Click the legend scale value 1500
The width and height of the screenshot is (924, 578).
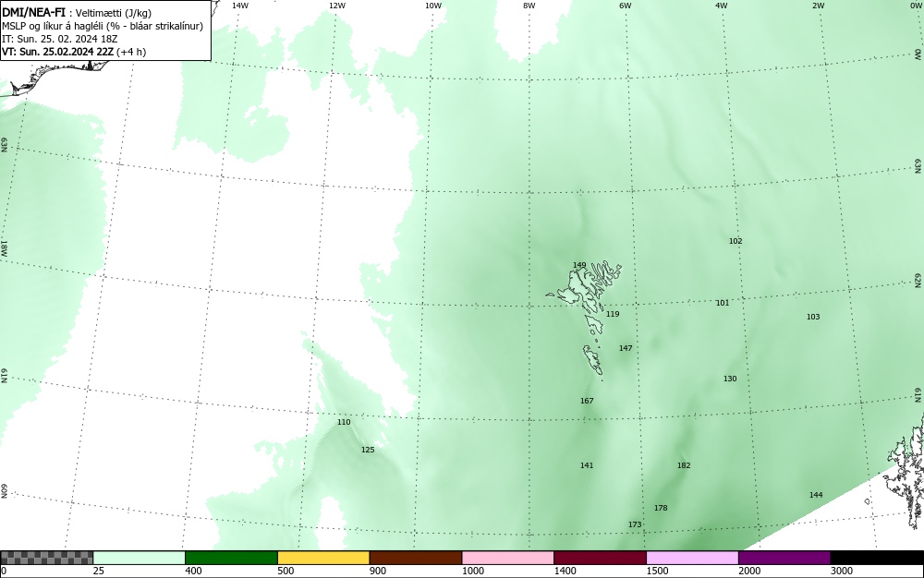coord(657,571)
